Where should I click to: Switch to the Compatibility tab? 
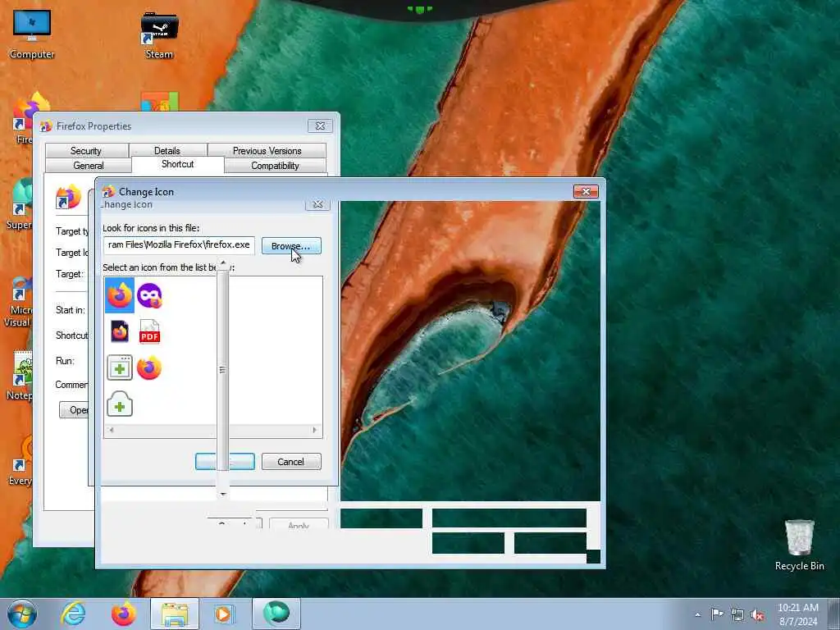(275, 166)
